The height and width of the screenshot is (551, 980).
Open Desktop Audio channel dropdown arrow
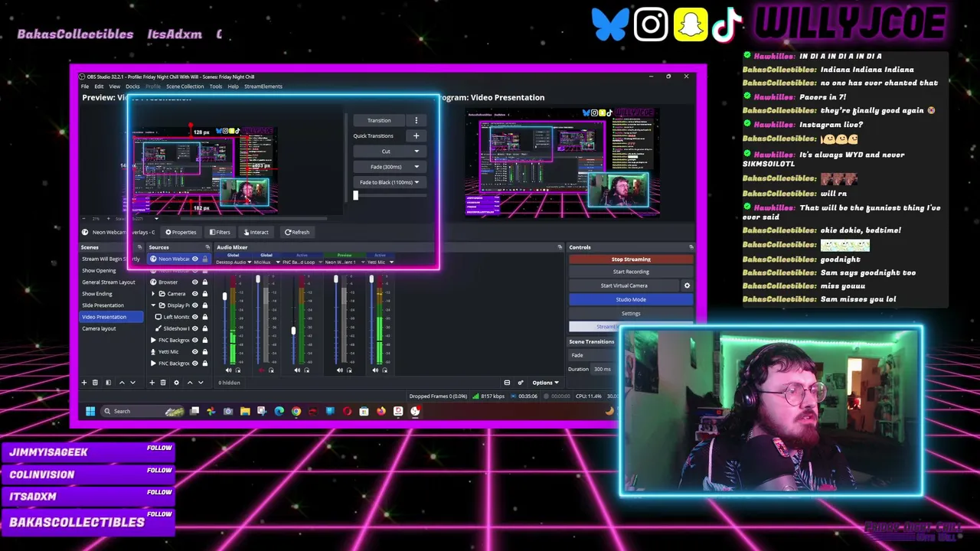click(249, 262)
